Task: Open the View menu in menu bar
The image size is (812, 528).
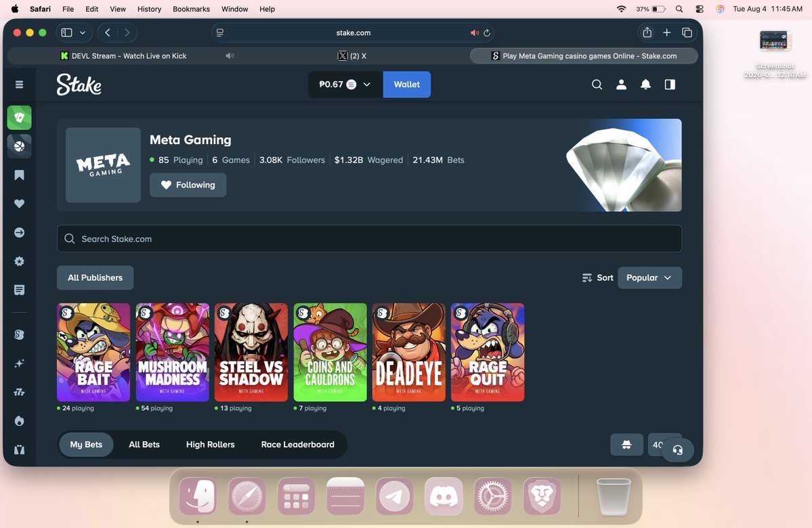Action: (118, 9)
